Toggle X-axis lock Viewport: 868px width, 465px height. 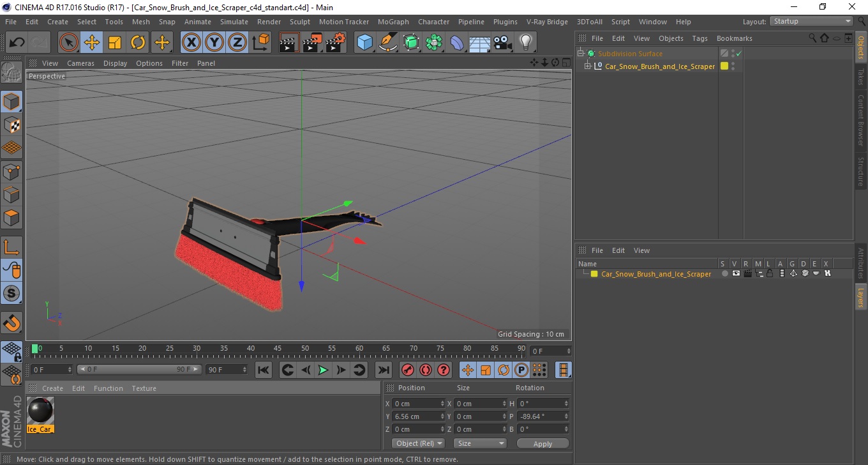191,43
